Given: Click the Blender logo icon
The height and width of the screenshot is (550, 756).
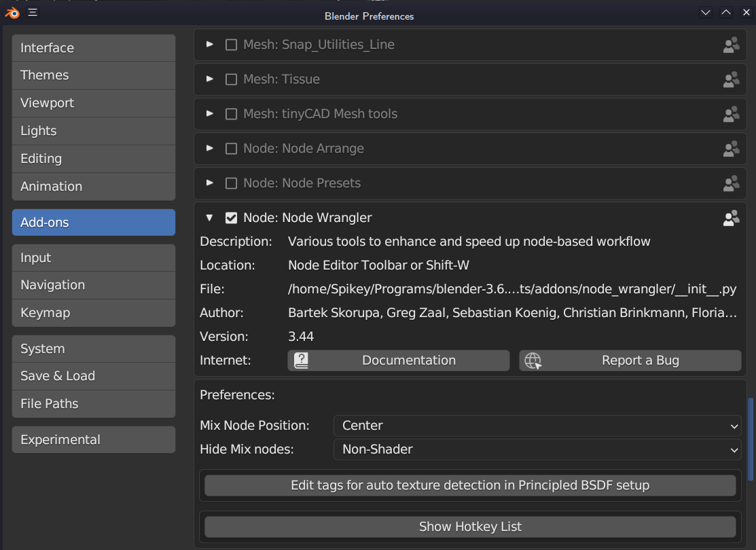Looking at the screenshot, I should [x=12, y=12].
